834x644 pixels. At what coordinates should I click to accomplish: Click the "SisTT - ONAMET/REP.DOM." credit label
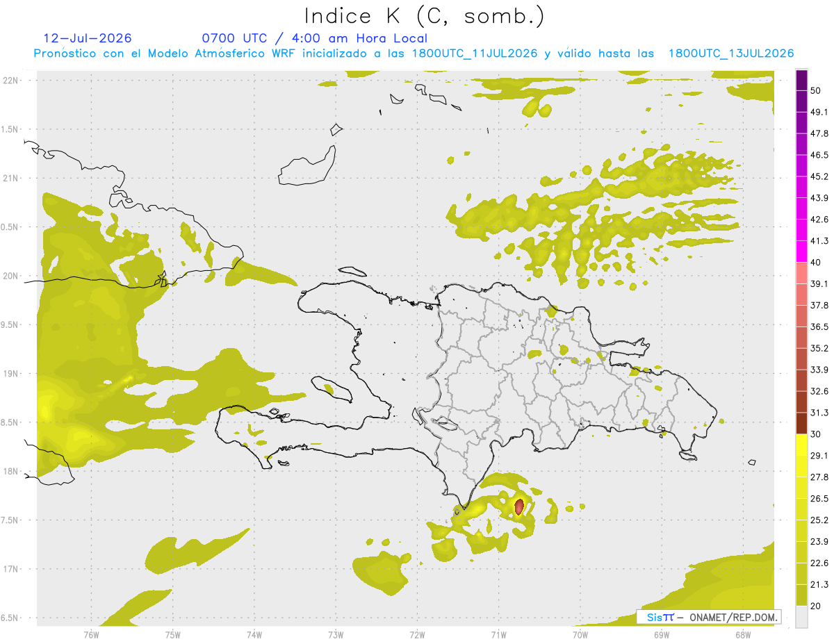(708, 617)
